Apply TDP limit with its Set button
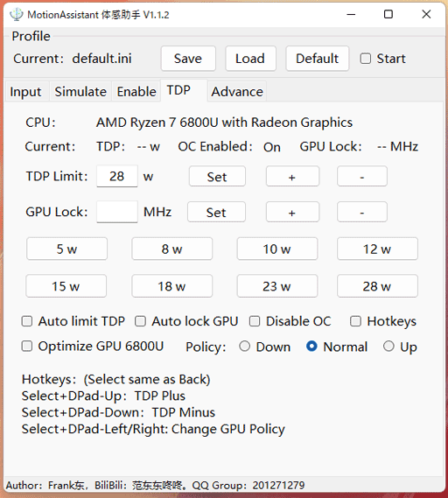The width and height of the screenshot is (448, 498). [x=217, y=176]
